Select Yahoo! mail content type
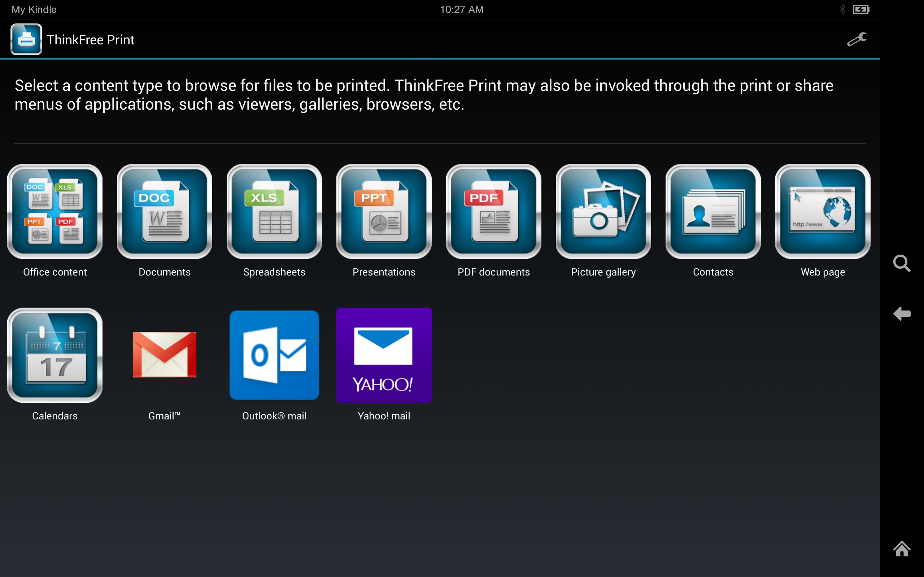Viewport: 924px width, 577px height. pos(384,355)
